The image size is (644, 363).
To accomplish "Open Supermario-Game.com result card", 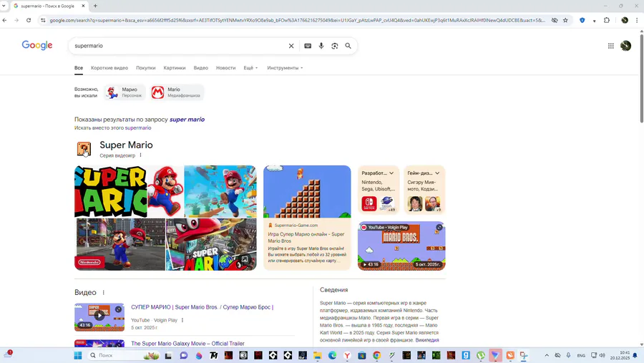I will (x=307, y=218).
